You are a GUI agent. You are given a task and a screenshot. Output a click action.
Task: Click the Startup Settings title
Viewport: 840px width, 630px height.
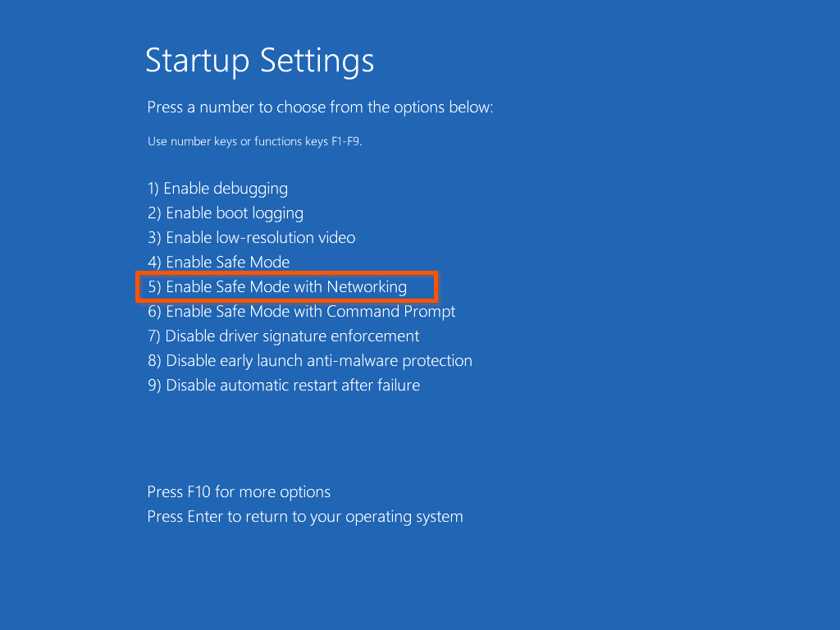(x=259, y=62)
